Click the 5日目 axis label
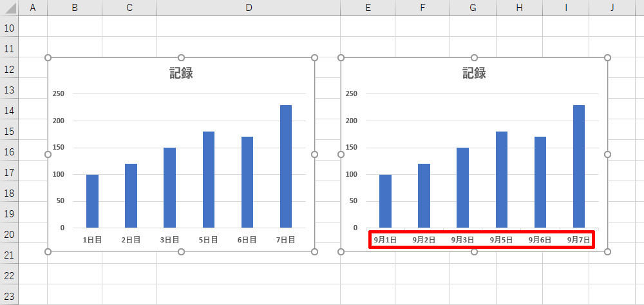Screen dimensions: 644x305 point(208,240)
